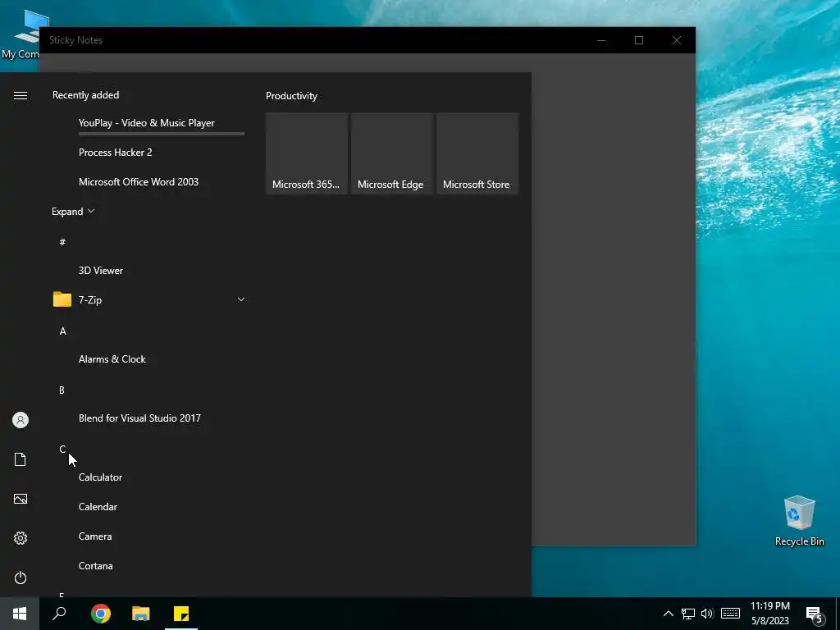Launch 3D Viewer app
The image size is (840, 630).
point(101,271)
